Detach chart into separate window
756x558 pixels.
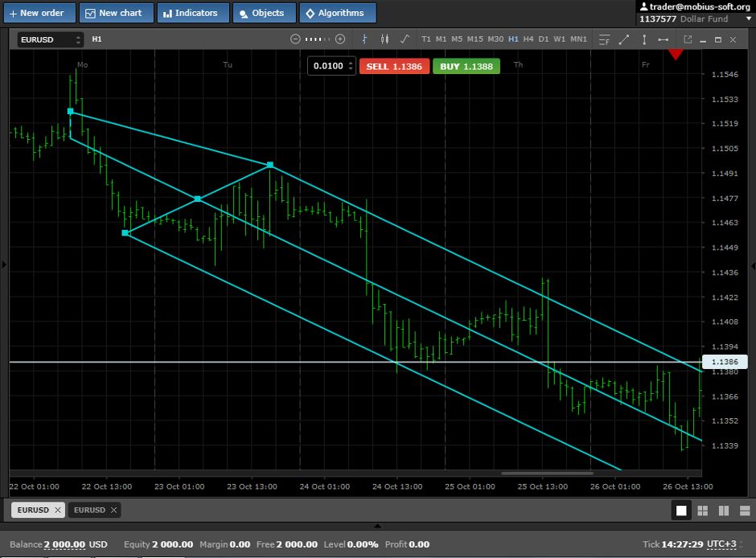point(688,39)
